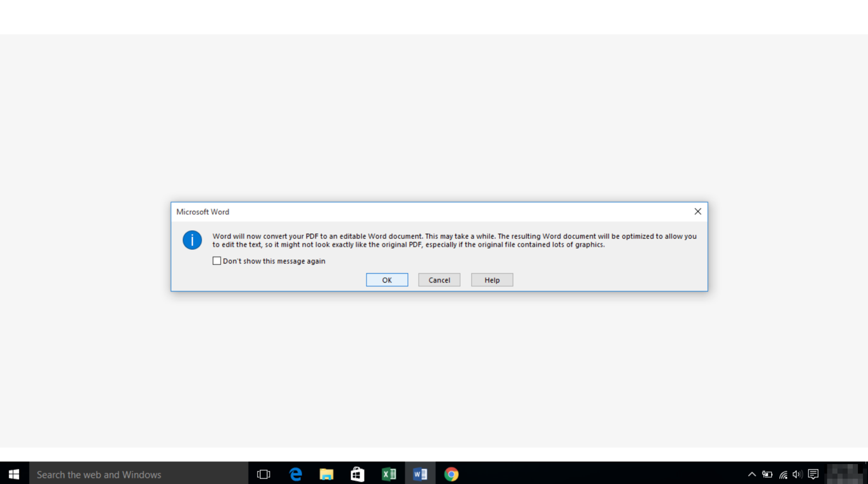This screenshot has height=484, width=868.
Task: Open the Action Center notifications icon
Action: click(x=813, y=474)
